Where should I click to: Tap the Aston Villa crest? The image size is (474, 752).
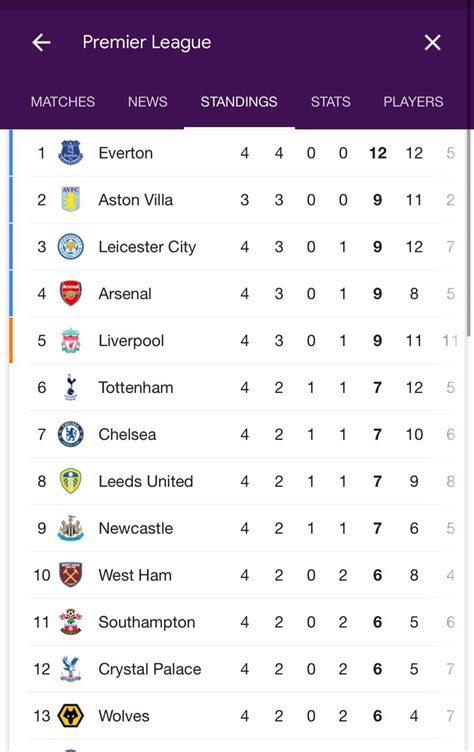[x=71, y=200]
